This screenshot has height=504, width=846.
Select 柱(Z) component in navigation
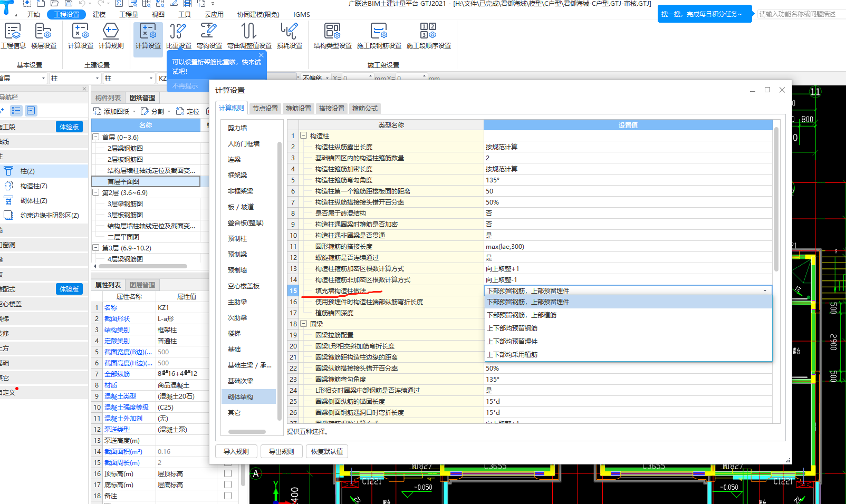tap(27, 171)
